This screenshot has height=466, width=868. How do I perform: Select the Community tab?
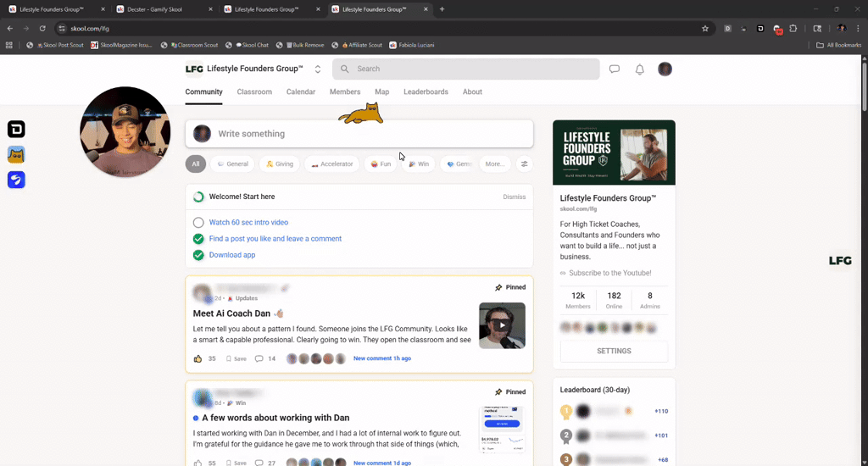click(203, 92)
